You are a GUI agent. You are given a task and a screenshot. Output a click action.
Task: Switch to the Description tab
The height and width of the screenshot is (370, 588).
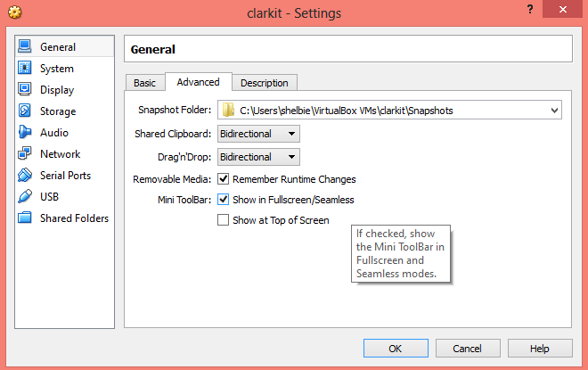coord(265,83)
